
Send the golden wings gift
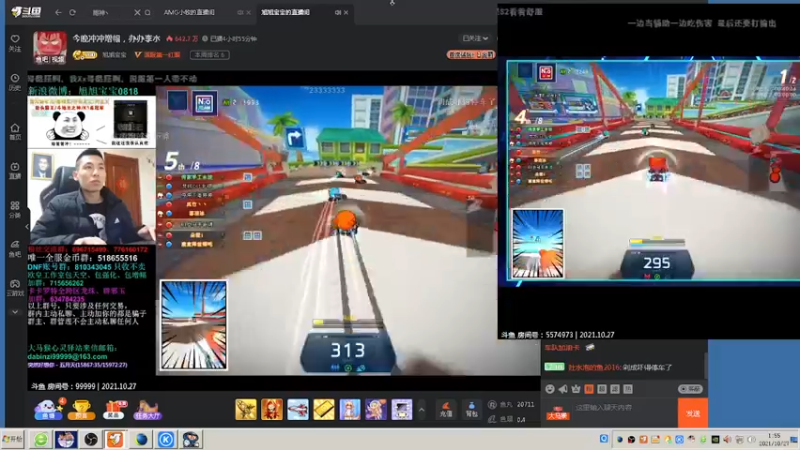point(246,410)
